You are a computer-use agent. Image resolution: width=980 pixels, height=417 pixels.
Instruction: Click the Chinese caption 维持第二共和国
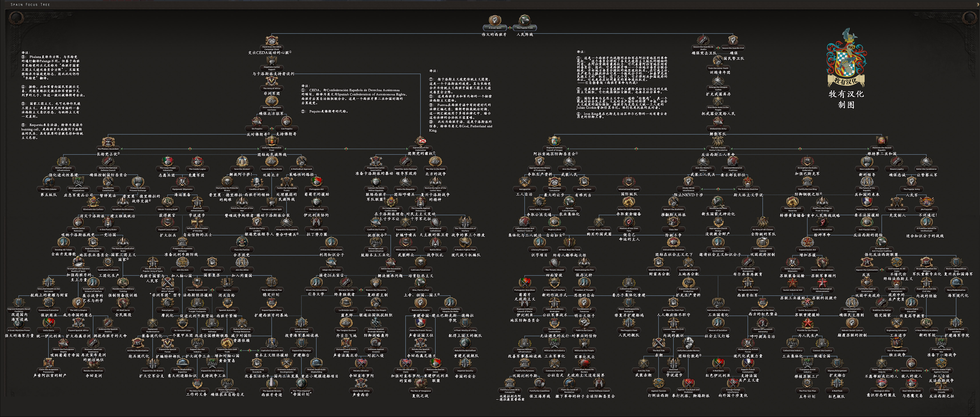click(881, 154)
